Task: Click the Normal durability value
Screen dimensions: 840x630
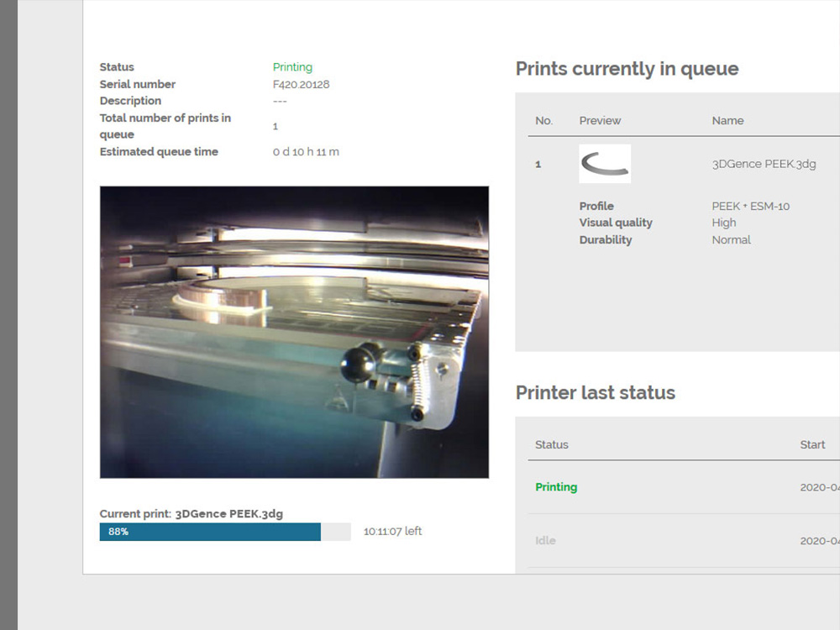Action: point(731,240)
